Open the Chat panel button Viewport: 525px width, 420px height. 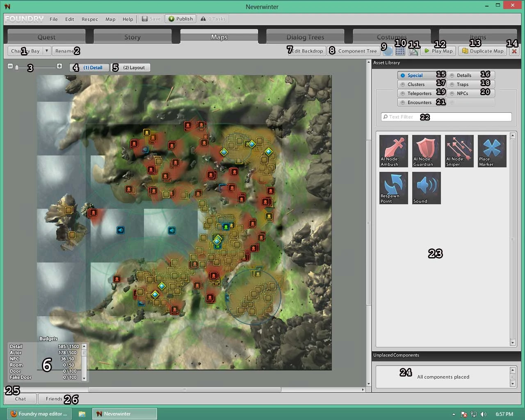(x=20, y=399)
